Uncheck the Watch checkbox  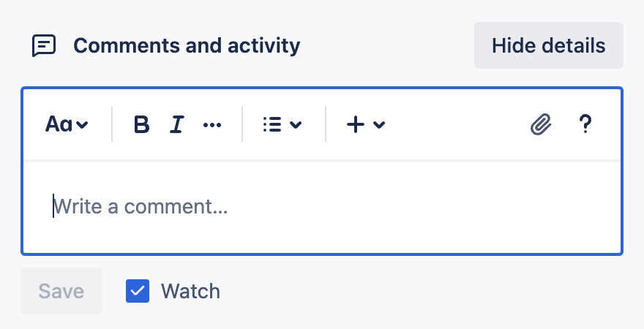138,291
